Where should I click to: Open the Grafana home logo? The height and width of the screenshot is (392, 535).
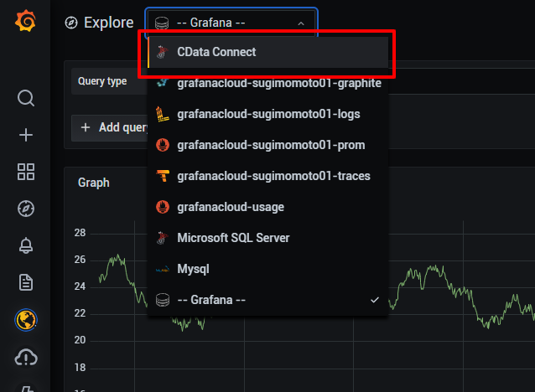click(25, 21)
